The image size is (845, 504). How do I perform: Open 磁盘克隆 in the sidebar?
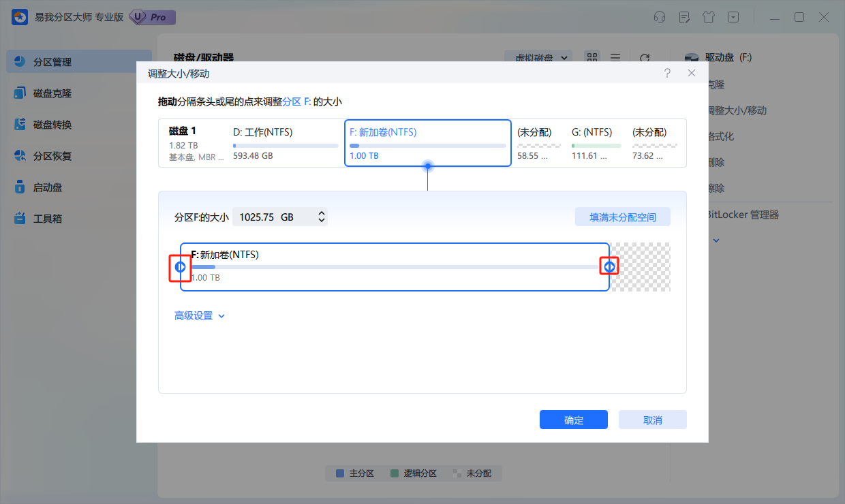(52, 93)
